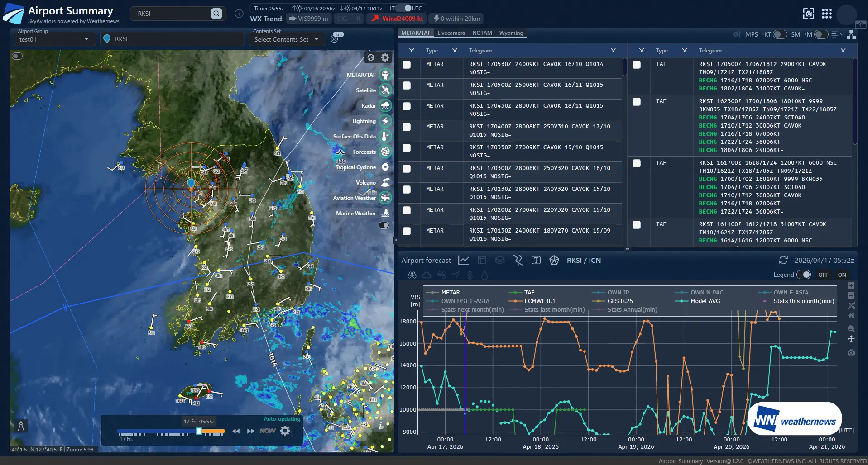This screenshot has width=868, height=465.
Task: Click the search magnifier beside RKSI
Action: pos(216,14)
